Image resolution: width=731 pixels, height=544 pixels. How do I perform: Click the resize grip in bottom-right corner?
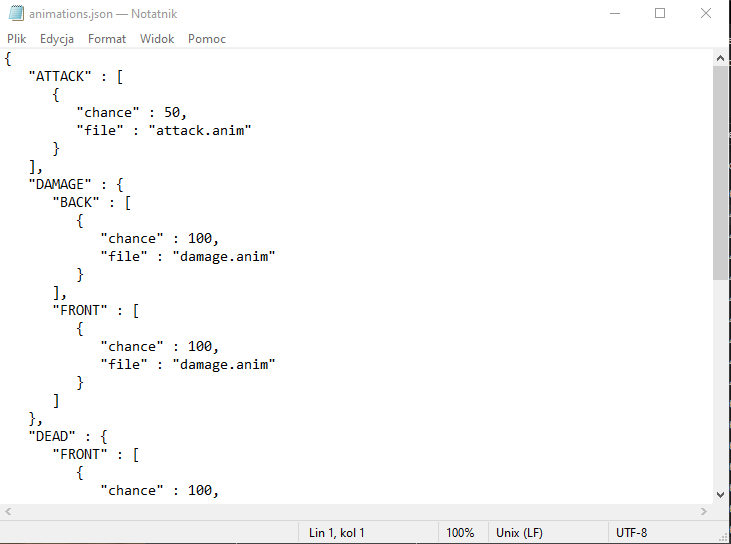(723, 536)
